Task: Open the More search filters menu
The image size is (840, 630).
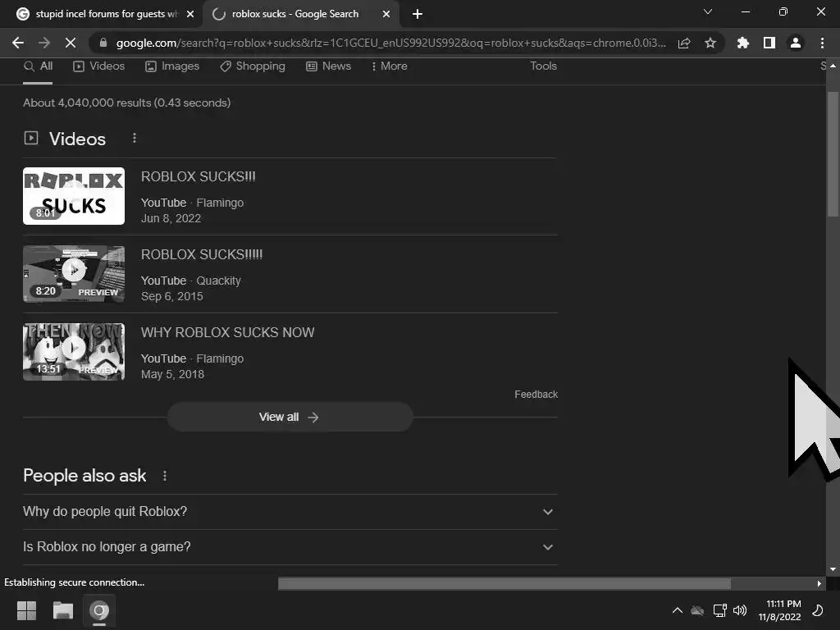Action: tap(390, 66)
